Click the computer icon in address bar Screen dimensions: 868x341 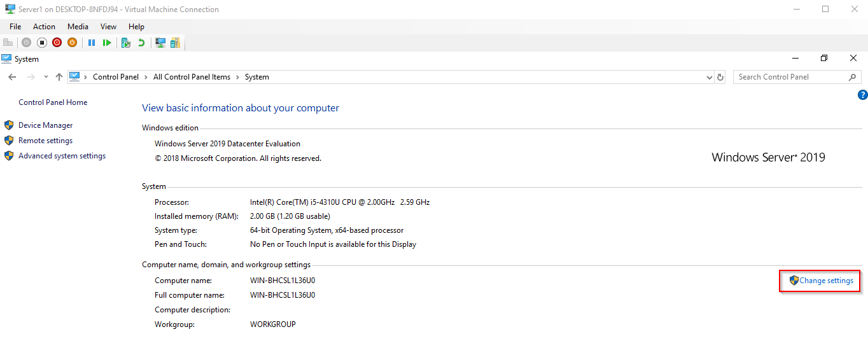click(x=74, y=76)
